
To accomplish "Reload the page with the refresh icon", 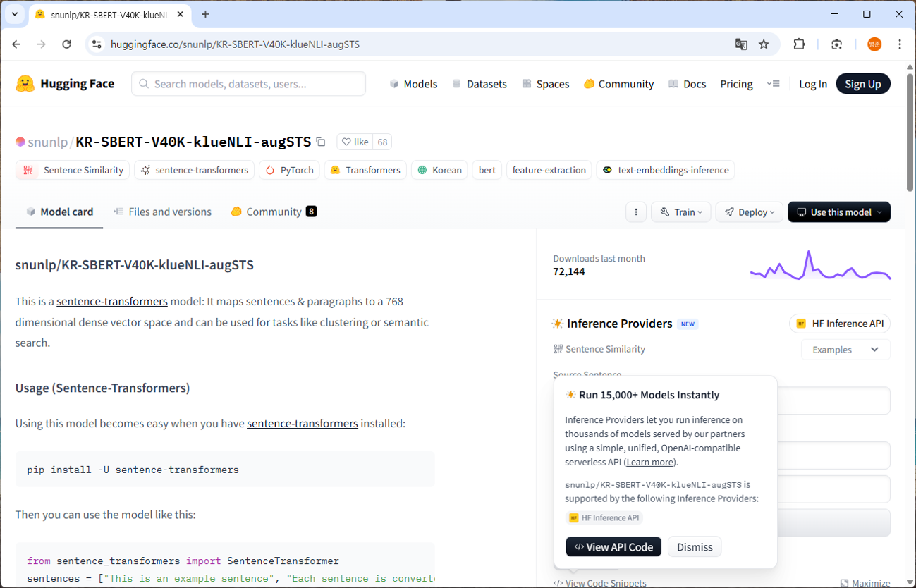I will 66,44.
